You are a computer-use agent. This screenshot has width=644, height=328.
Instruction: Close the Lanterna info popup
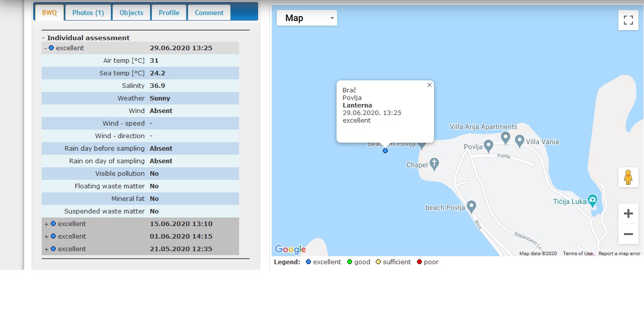point(429,85)
